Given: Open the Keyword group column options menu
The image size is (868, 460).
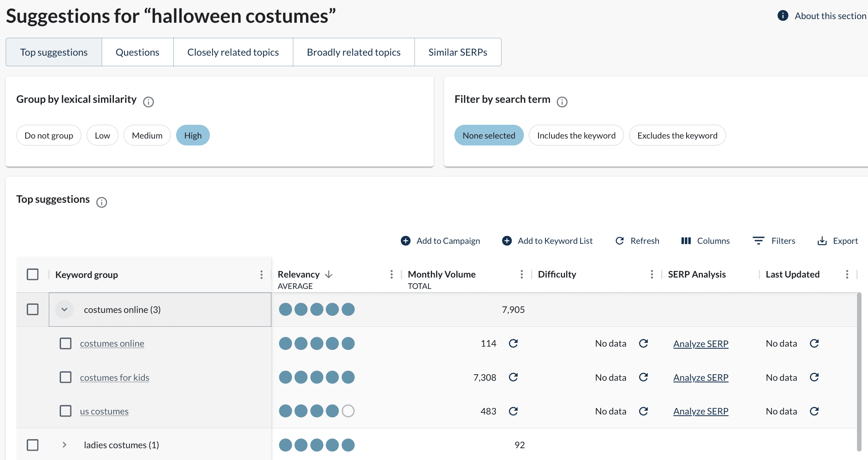Looking at the screenshot, I should (262, 275).
